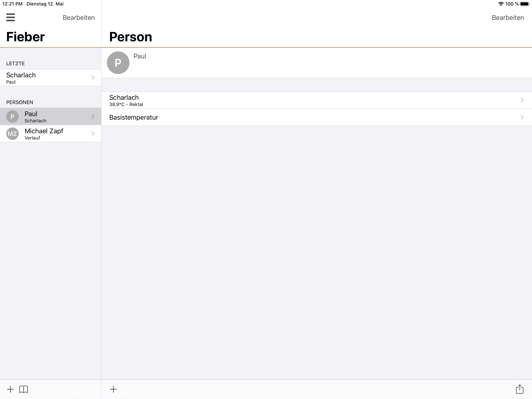Screen dimensions: 532x399
Task: Click the MZ avatar for Michael Zapf
Action: coord(12,134)
